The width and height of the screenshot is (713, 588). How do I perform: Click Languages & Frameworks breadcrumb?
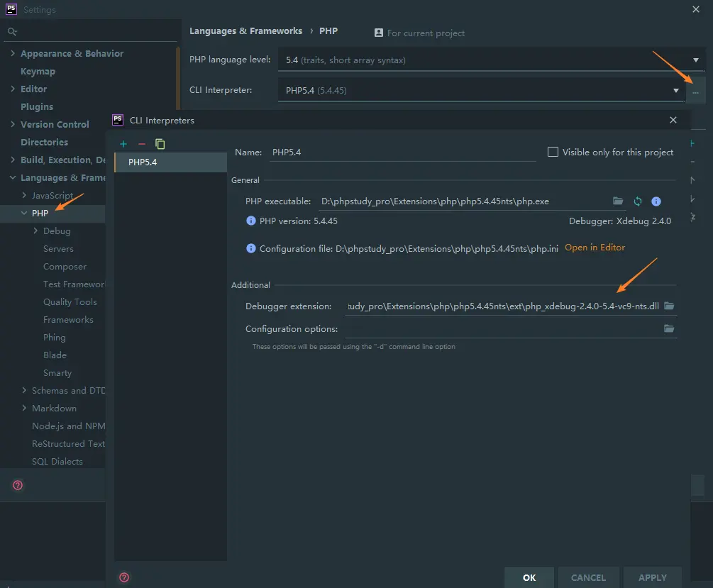click(x=245, y=31)
